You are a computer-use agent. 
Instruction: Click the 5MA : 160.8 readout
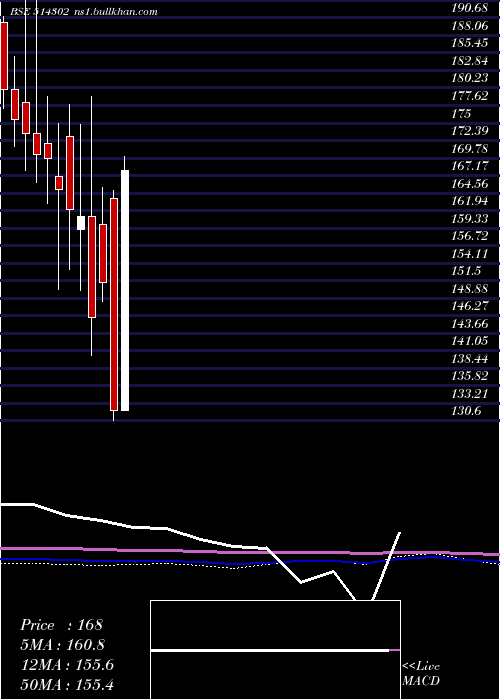[x=62, y=645]
